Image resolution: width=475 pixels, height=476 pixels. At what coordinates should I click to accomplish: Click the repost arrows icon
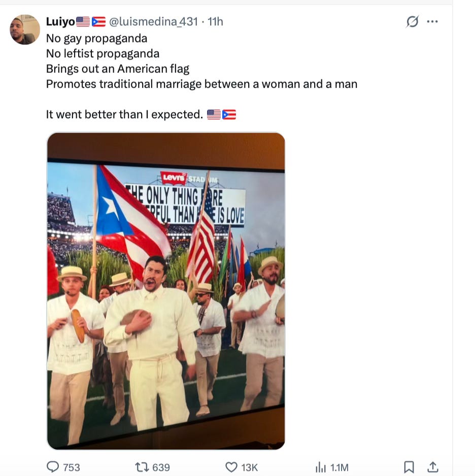[x=141, y=467]
